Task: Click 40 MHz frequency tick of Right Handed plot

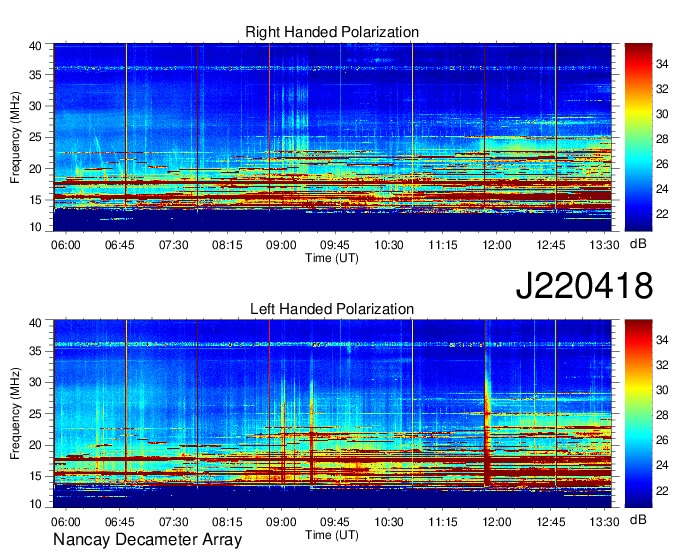Action: pos(35,46)
